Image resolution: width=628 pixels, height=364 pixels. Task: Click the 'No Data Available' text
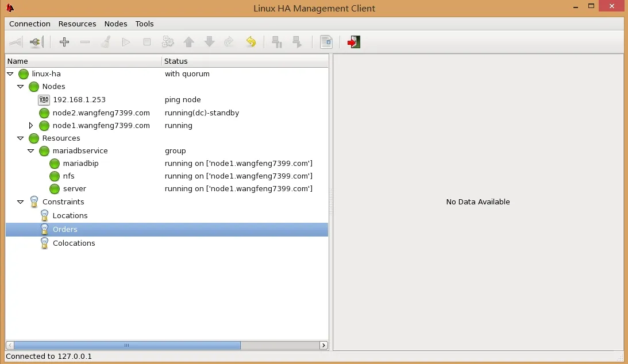478,202
